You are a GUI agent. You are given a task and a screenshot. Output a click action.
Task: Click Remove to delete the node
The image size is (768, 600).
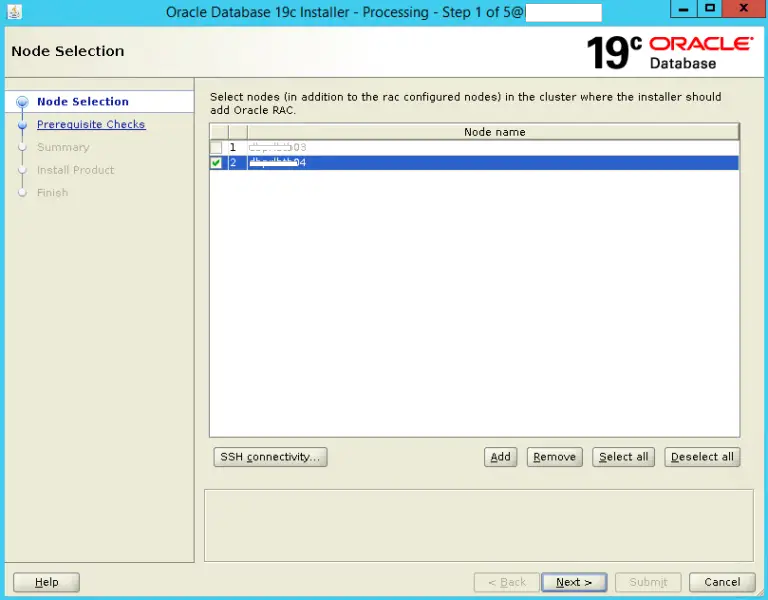554,457
